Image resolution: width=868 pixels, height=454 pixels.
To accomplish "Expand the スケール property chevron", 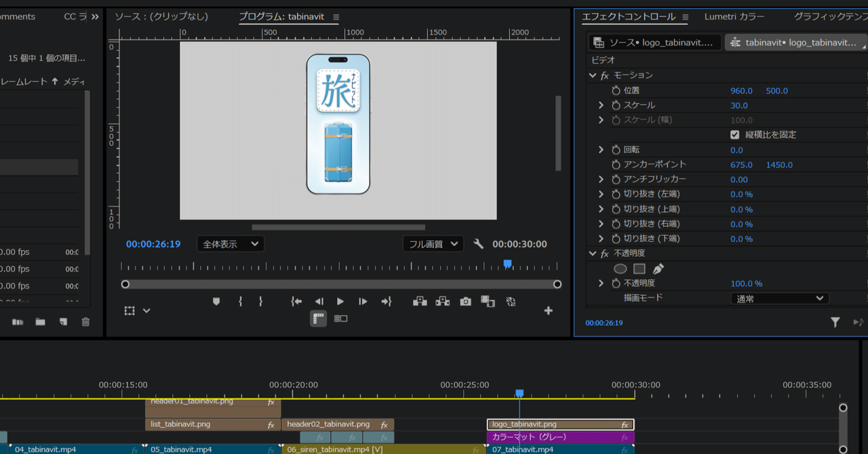I will click(x=600, y=105).
